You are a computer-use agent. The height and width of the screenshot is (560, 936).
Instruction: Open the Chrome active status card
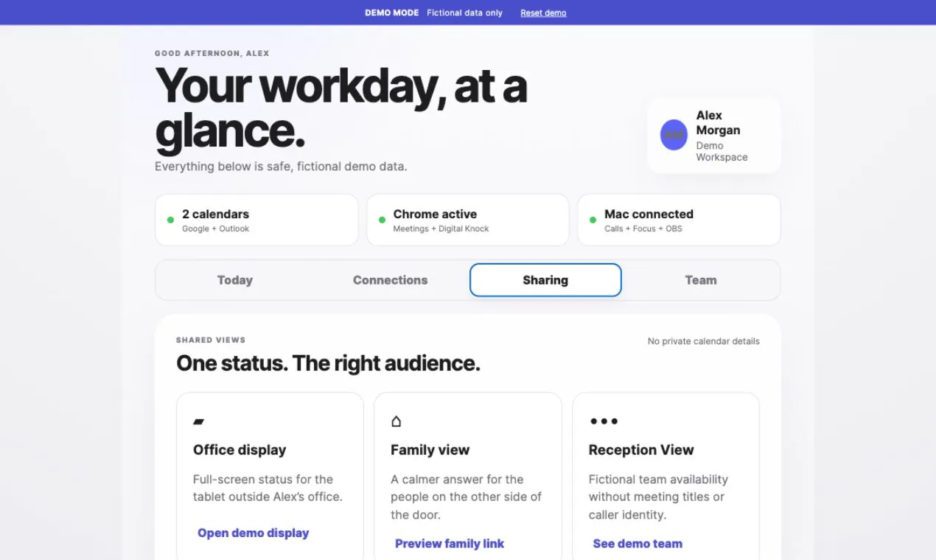pyautogui.click(x=468, y=220)
